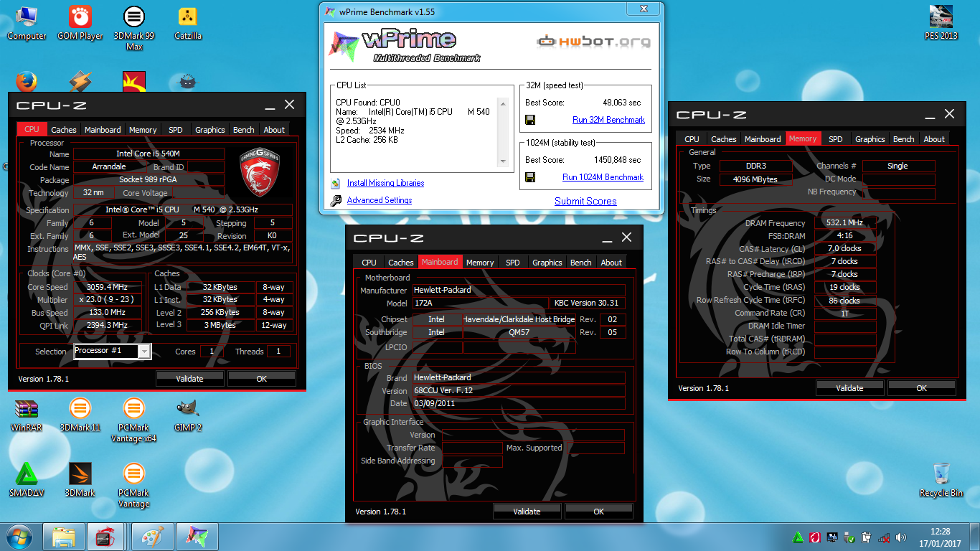Image resolution: width=980 pixels, height=551 pixels.
Task: Click the icon next to Install Missing Libraries
Action: coord(335,183)
